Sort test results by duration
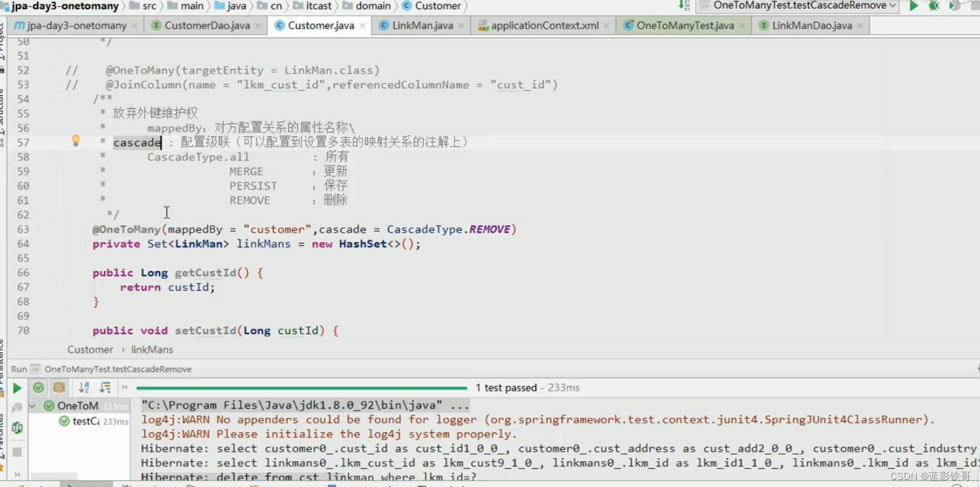The height and width of the screenshot is (487, 980). coord(105,388)
